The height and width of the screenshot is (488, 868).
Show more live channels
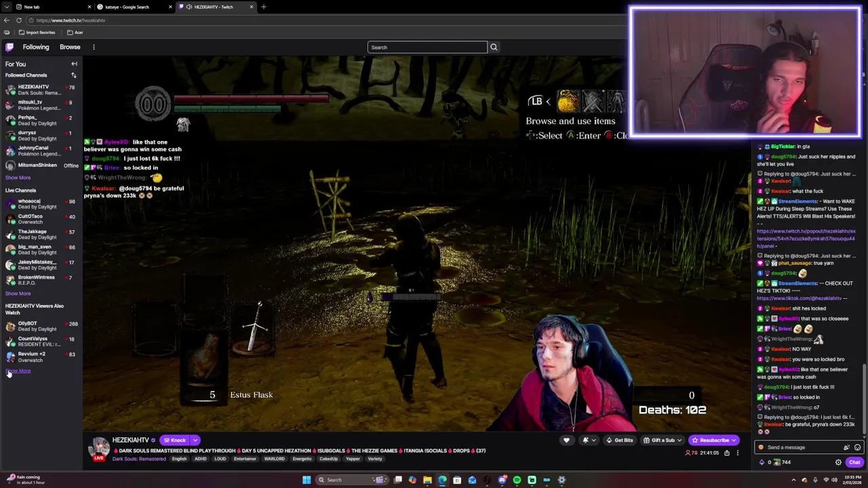click(x=18, y=293)
